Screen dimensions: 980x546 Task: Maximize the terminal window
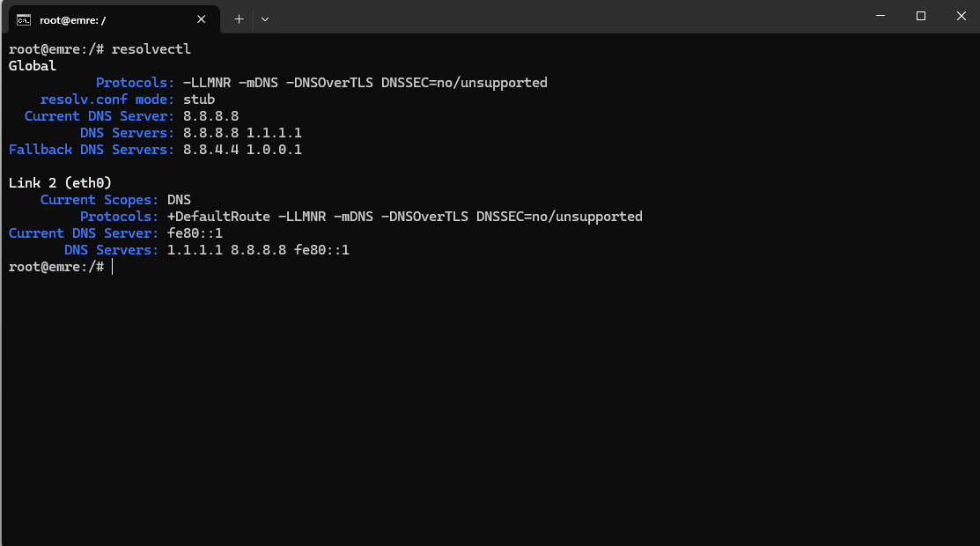(x=921, y=16)
